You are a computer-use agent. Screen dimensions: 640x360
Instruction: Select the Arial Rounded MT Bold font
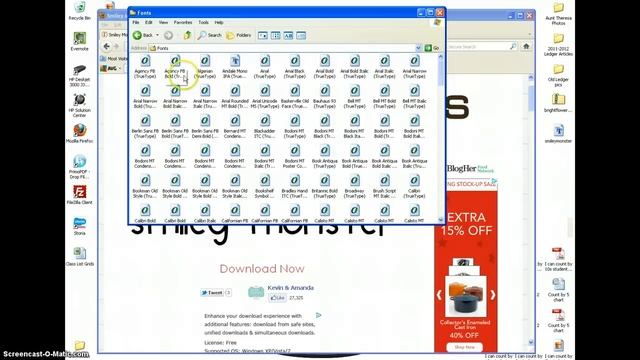click(235, 97)
